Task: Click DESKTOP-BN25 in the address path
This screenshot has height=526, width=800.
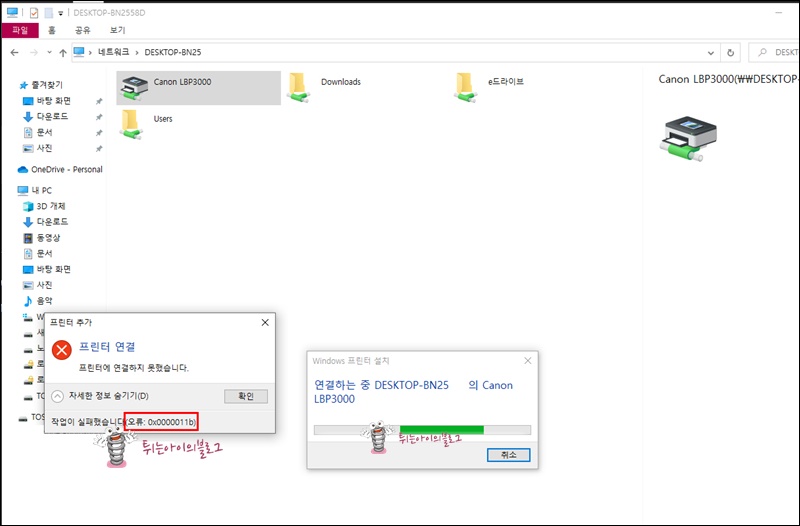Action: [x=173, y=53]
